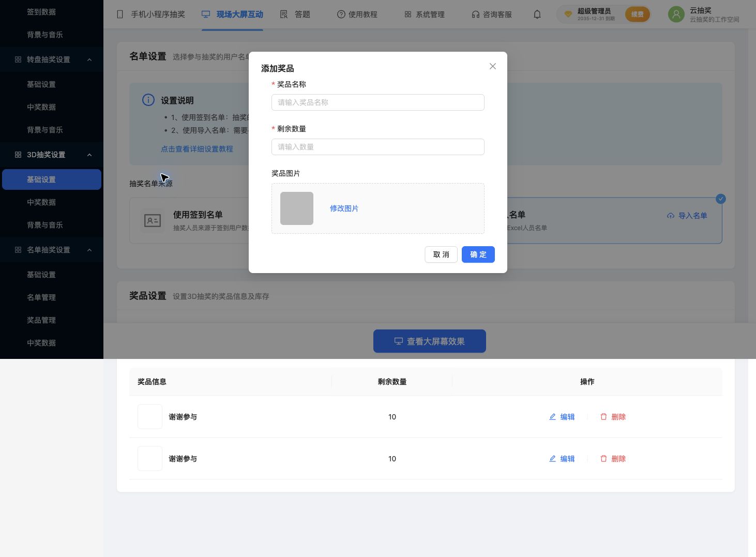Confirm with 确定 button
Viewport: 756px width, 557px height.
(478, 254)
